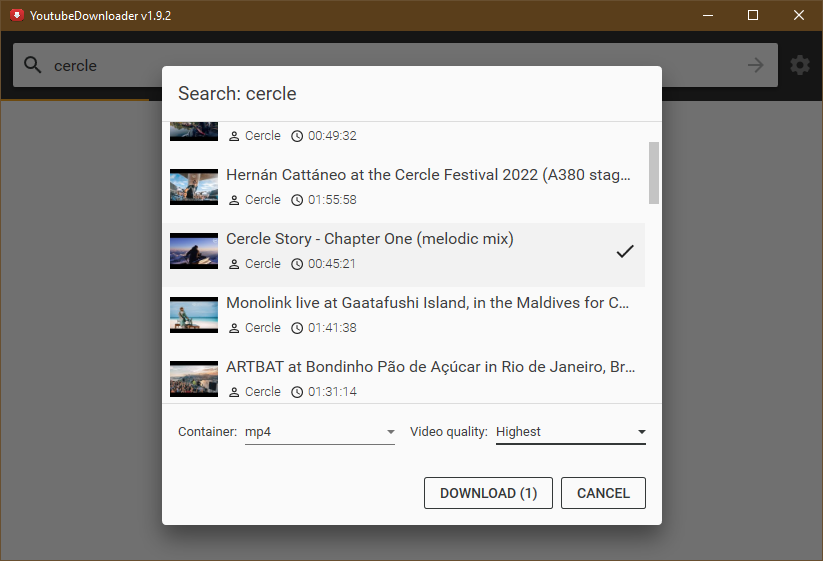The height and width of the screenshot is (561, 823).
Task: Click the Cercle channel name on ARTBAT row
Action: point(263,392)
